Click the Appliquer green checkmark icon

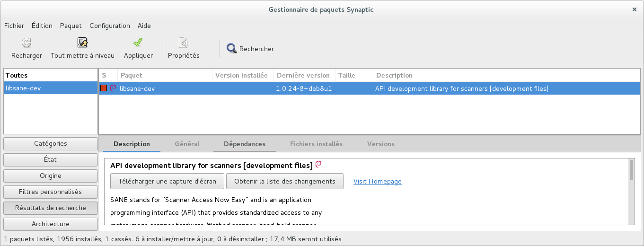point(138,43)
